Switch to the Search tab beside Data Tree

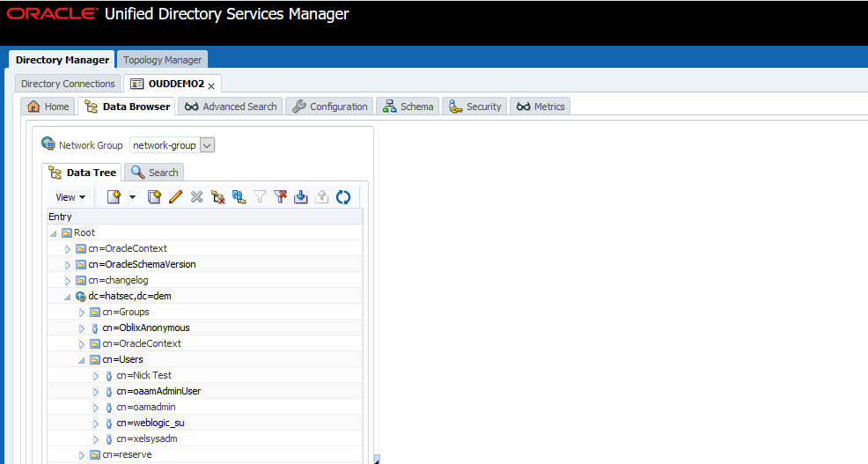(x=155, y=173)
